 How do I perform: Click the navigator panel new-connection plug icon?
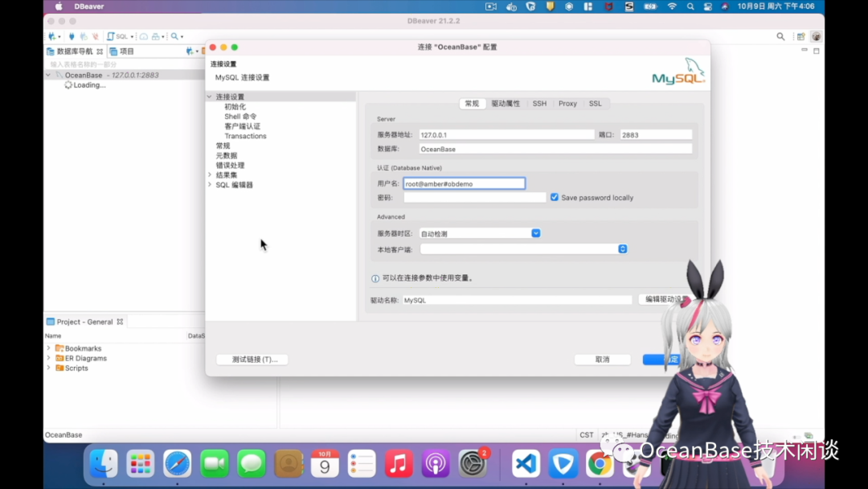[x=190, y=51]
